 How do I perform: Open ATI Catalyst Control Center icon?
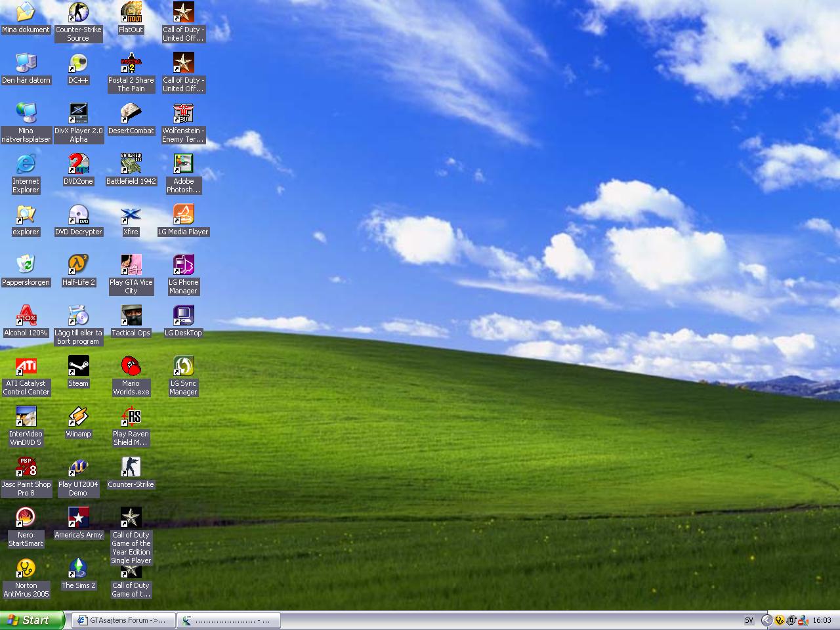26,366
